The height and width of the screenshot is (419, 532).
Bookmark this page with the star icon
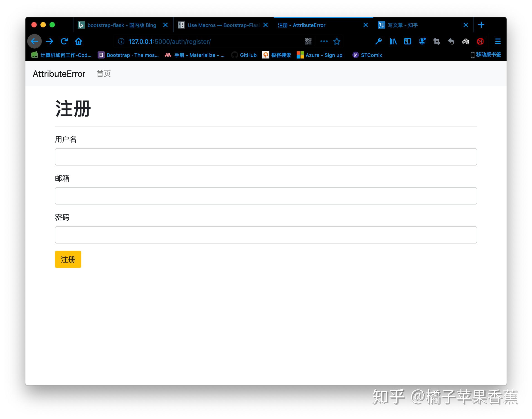click(337, 41)
